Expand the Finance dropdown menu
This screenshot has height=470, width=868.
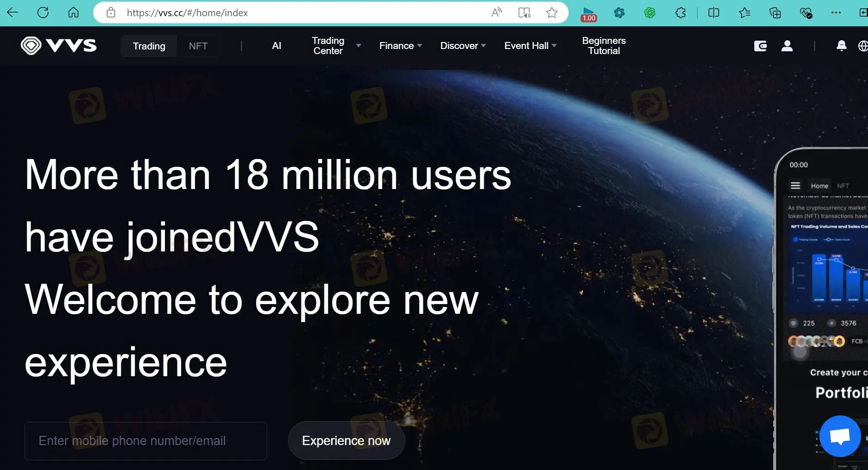tap(400, 46)
